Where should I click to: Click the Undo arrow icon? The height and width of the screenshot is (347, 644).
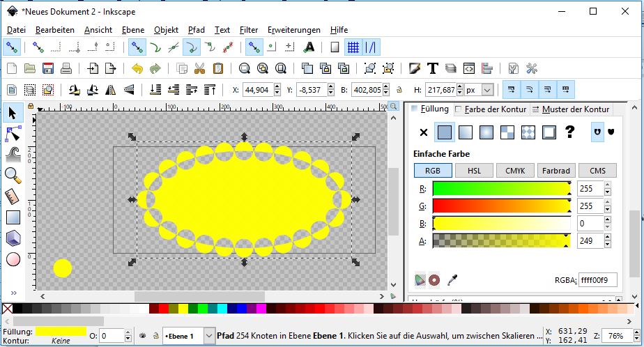[x=137, y=68]
